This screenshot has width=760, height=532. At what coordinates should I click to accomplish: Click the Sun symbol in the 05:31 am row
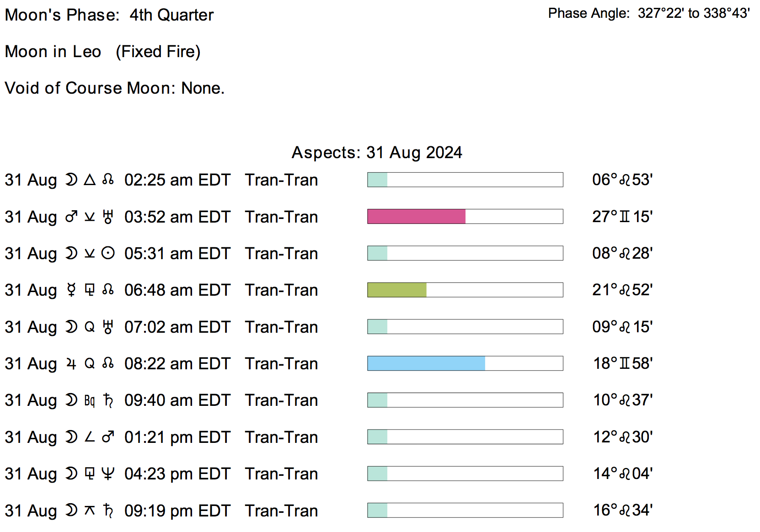[x=108, y=253]
